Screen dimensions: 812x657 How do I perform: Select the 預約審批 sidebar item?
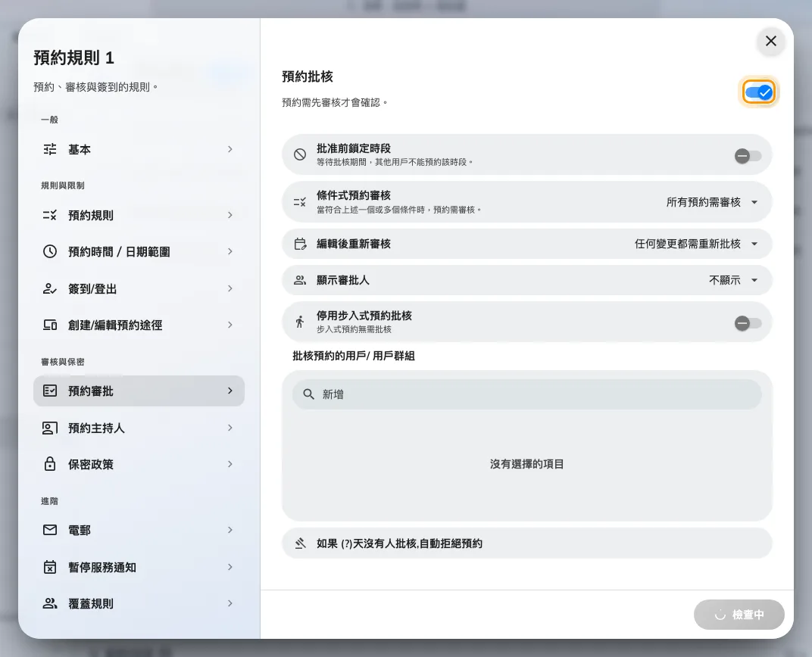tap(139, 391)
